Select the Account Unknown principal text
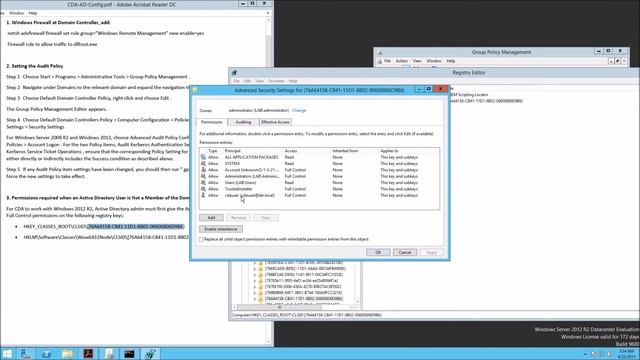The image size is (640, 360). [x=252, y=170]
